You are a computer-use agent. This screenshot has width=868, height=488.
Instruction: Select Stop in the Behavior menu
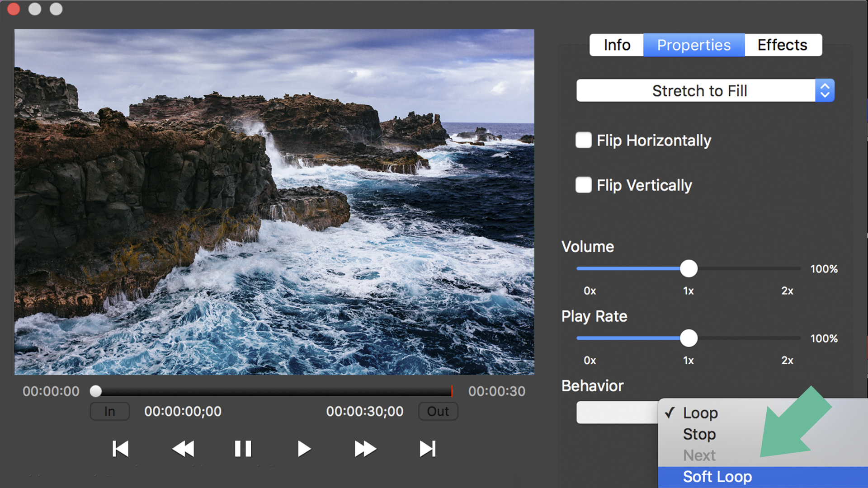[x=699, y=434]
